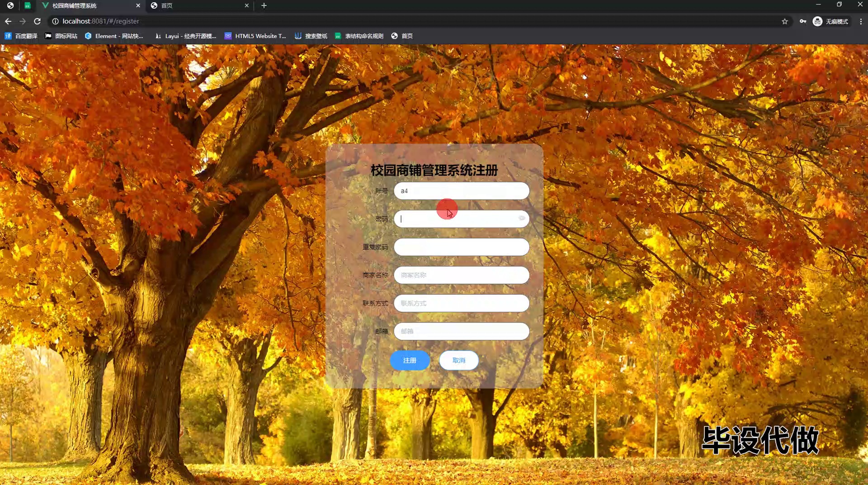Reload the current page
868x485 pixels.
[x=38, y=21]
